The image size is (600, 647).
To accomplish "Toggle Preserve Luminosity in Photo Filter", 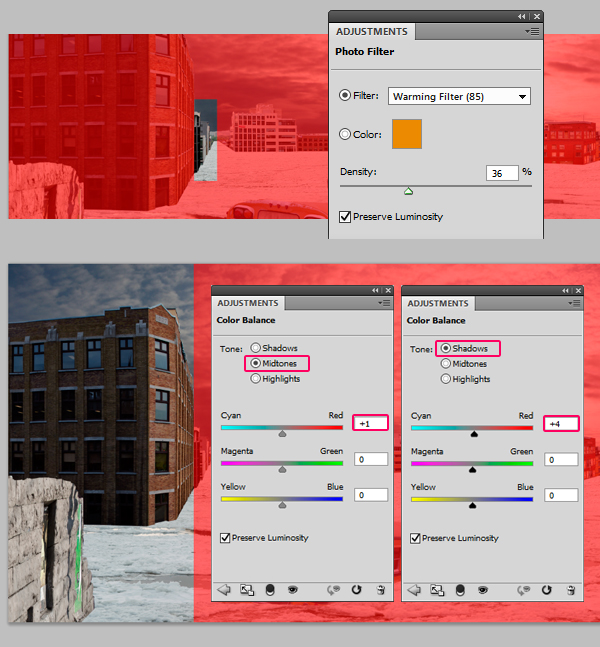I will [x=345, y=217].
